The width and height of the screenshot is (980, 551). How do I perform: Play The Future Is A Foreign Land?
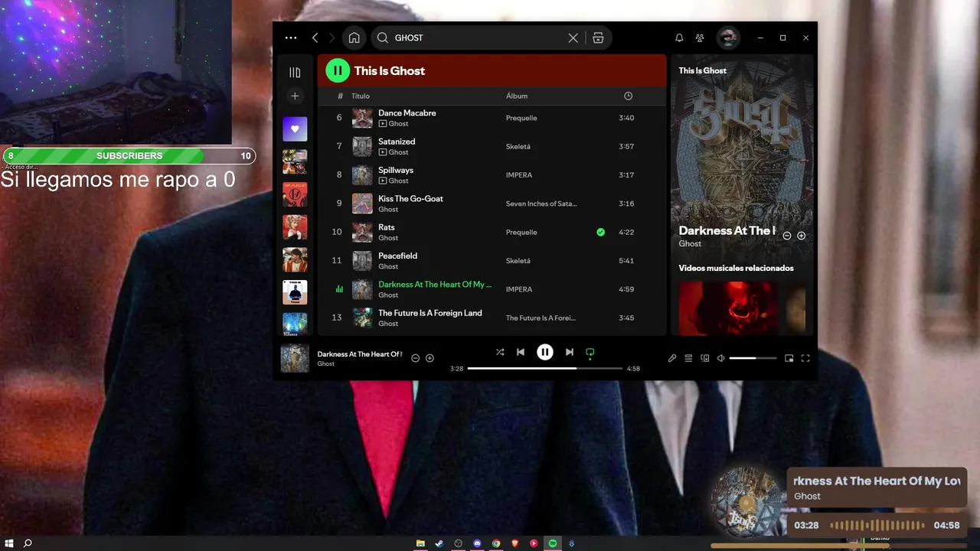[x=430, y=313]
